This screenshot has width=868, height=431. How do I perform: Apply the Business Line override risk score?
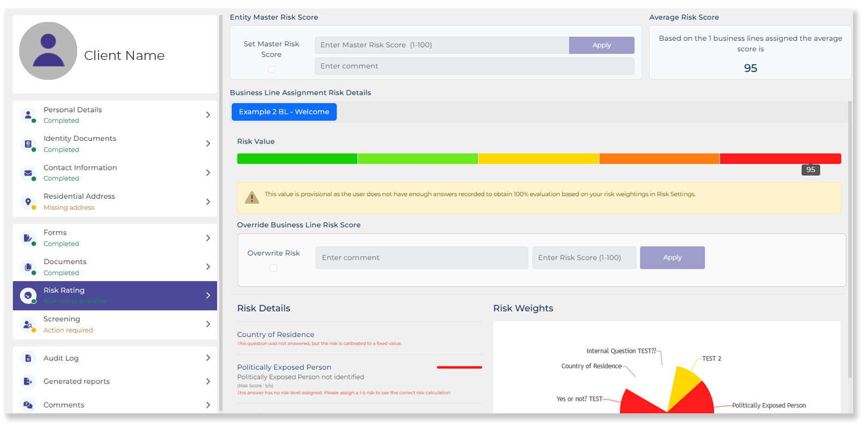(x=672, y=258)
